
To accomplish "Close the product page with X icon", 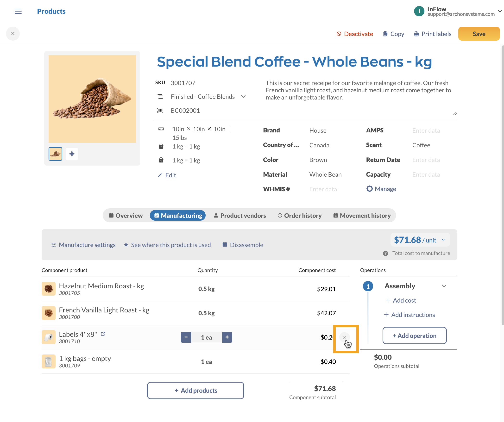I will tap(13, 34).
